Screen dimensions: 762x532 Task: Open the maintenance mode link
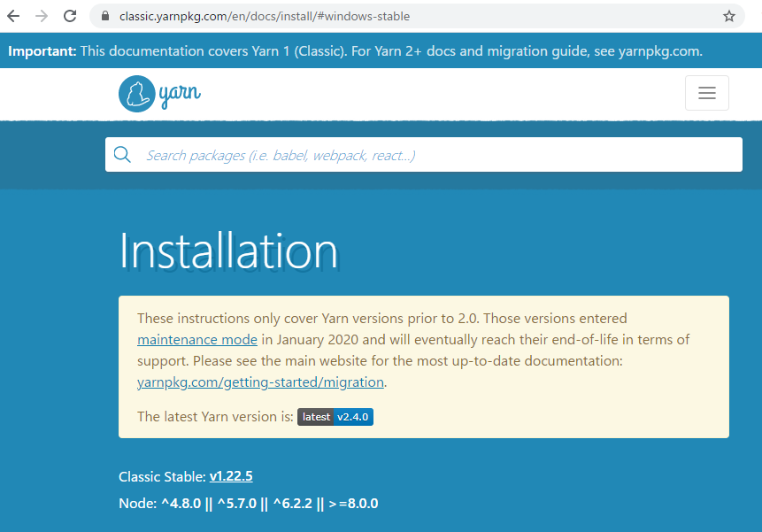pyautogui.click(x=197, y=339)
